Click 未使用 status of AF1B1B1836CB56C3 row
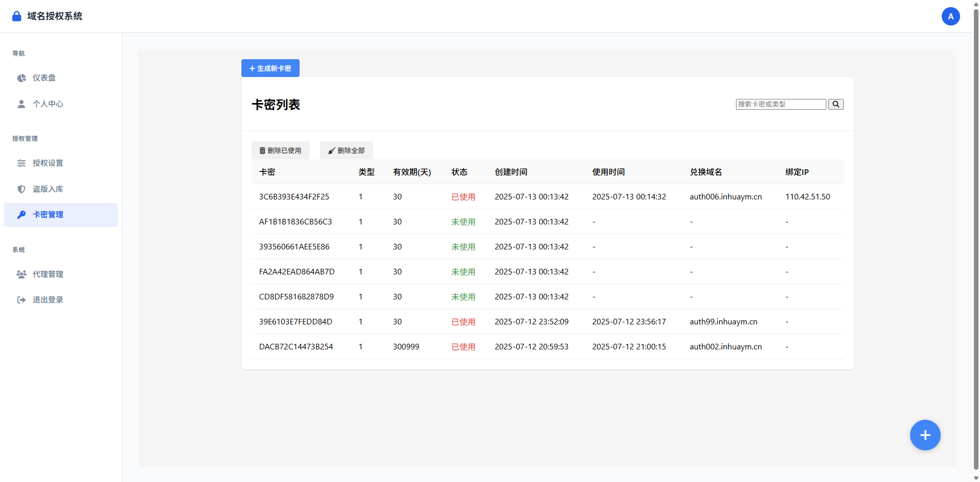Image resolution: width=980 pixels, height=482 pixels. 463,222
